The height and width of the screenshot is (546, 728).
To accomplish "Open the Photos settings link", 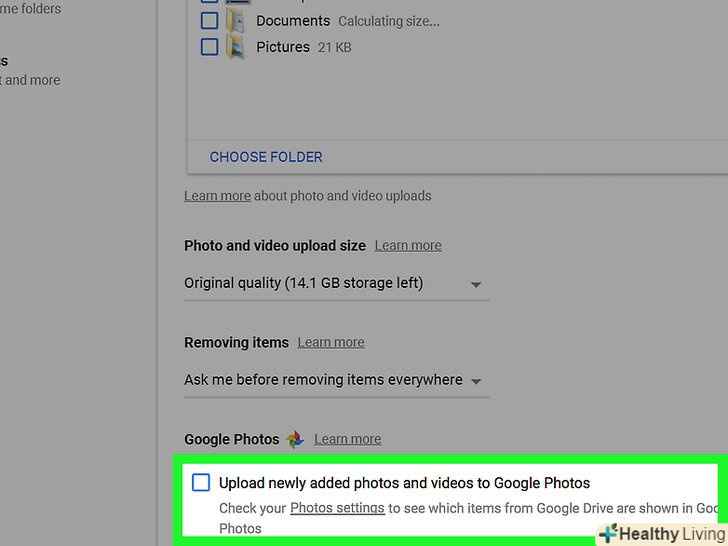I will [x=337, y=508].
